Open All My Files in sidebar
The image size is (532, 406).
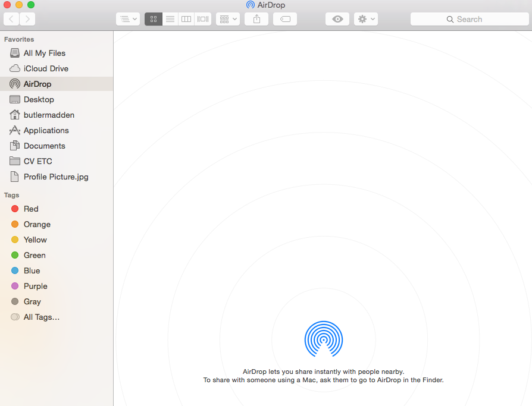57,53
